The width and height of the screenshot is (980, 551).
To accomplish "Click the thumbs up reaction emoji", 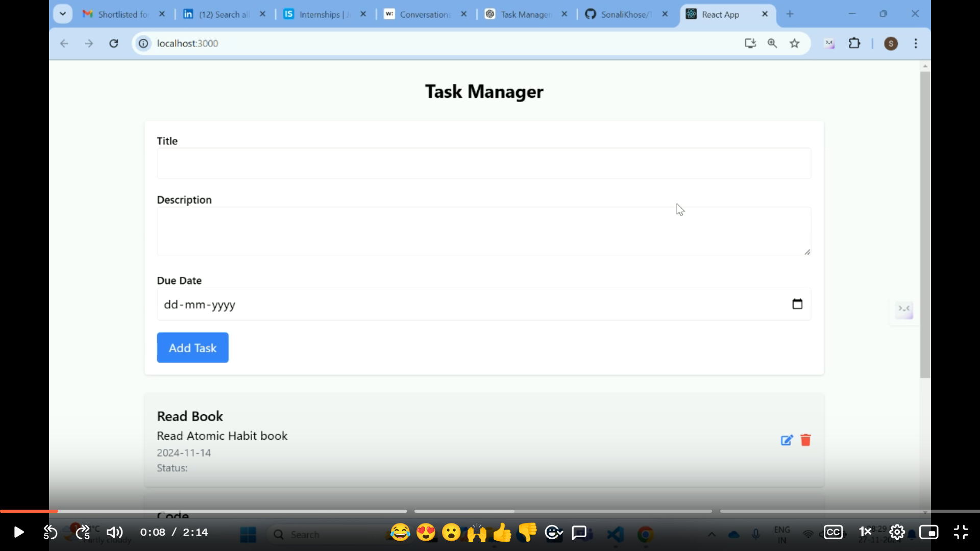I will [502, 532].
